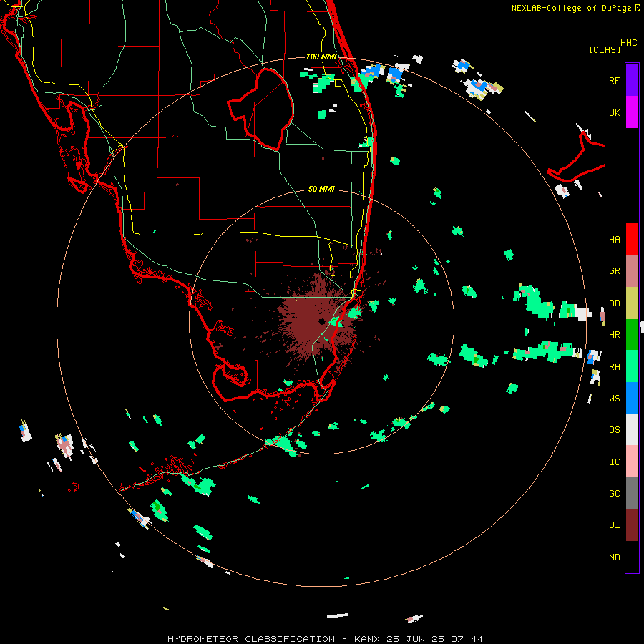644x644 pixels.
Task: Click the RF purple legend swatch
Action: (632, 80)
